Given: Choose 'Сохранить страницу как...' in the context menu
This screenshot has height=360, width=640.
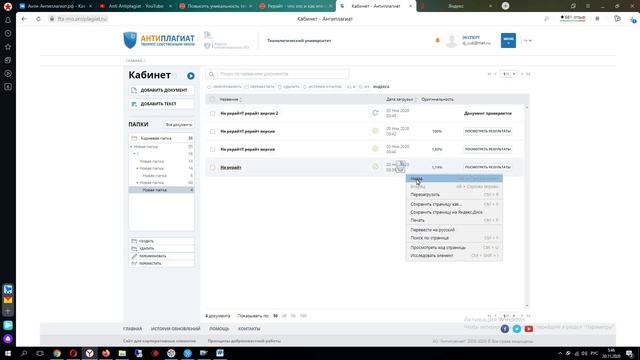Looking at the screenshot, I should coord(454,204).
